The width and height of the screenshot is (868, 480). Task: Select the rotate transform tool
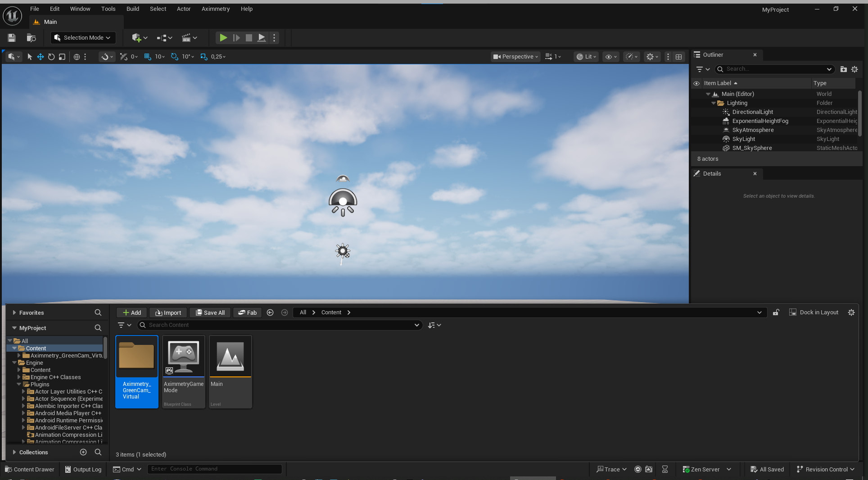[51, 57]
